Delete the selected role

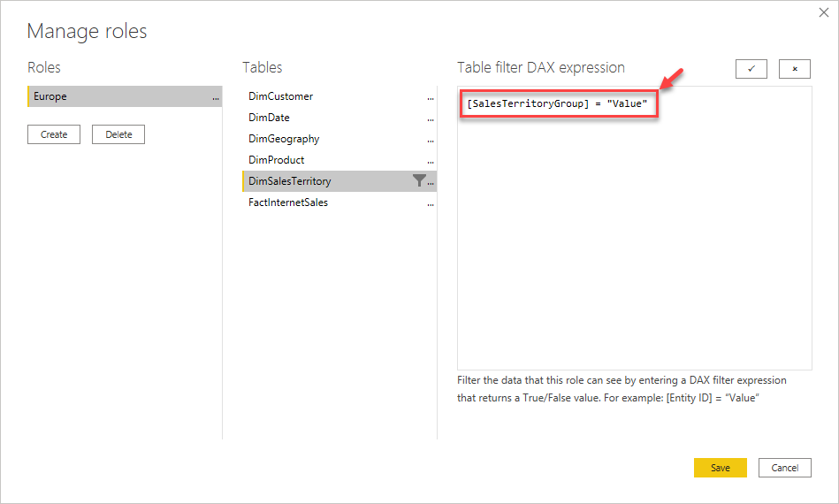tap(118, 134)
